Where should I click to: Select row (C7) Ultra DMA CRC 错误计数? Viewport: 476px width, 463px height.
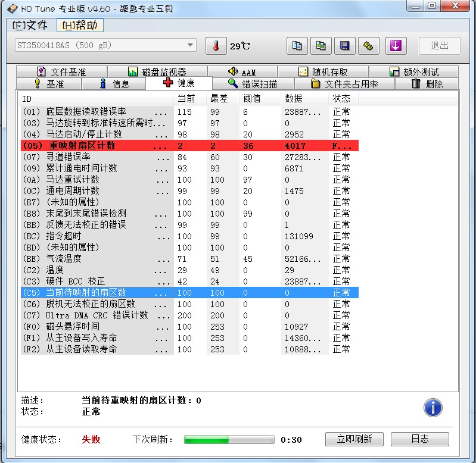pos(189,315)
